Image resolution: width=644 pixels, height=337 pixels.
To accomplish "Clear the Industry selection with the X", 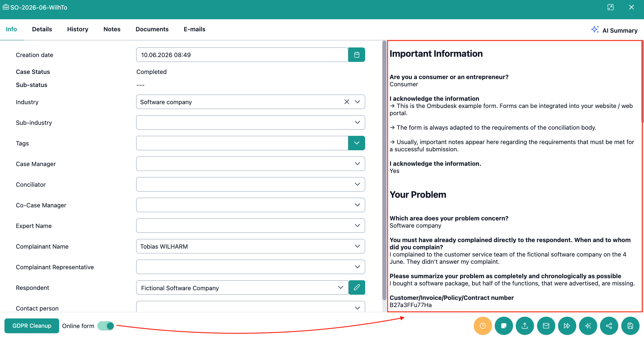I will click(347, 102).
